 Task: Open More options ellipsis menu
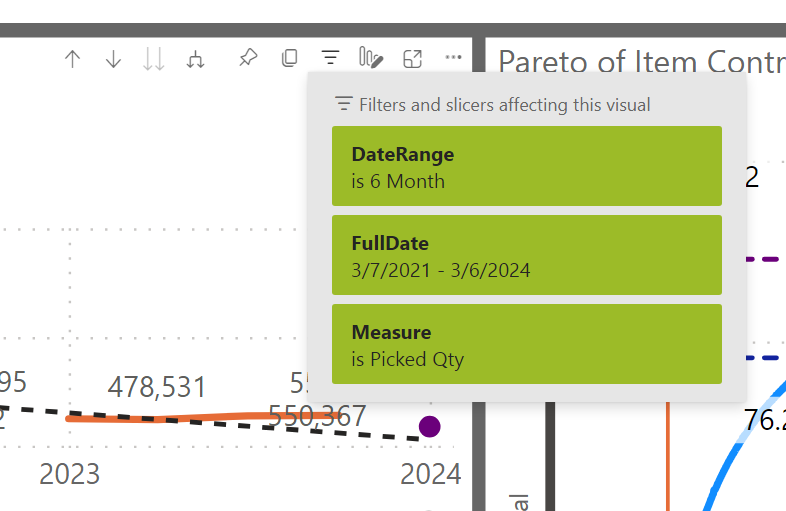(x=453, y=59)
